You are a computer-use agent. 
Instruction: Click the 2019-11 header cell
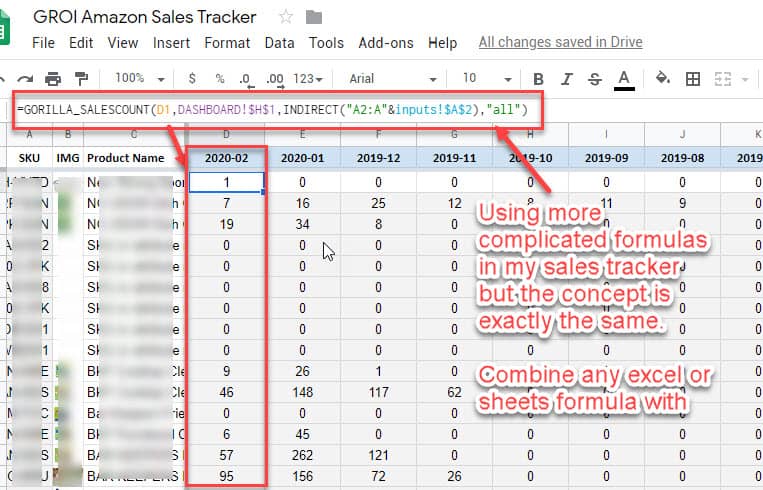(x=454, y=158)
